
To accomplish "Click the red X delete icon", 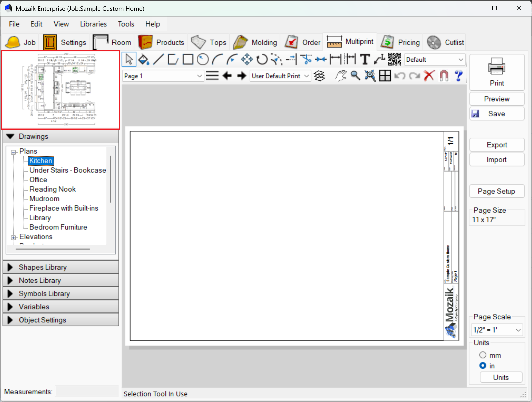I will point(429,76).
